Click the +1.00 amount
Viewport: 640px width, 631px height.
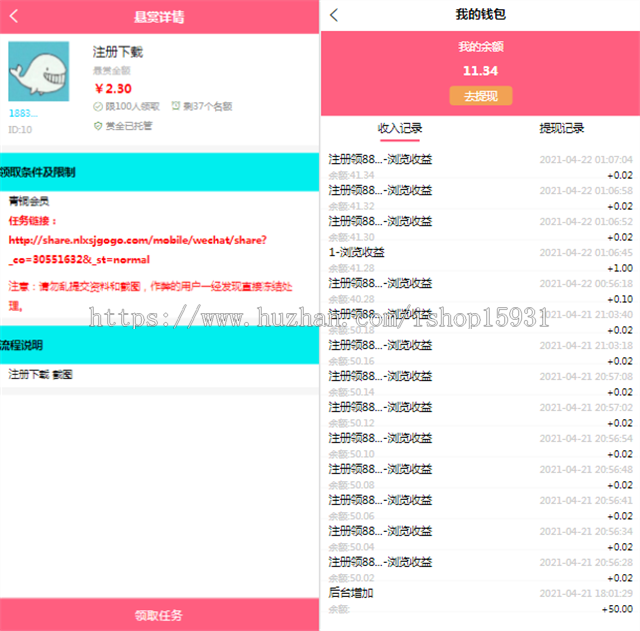click(x=620, y=268)
